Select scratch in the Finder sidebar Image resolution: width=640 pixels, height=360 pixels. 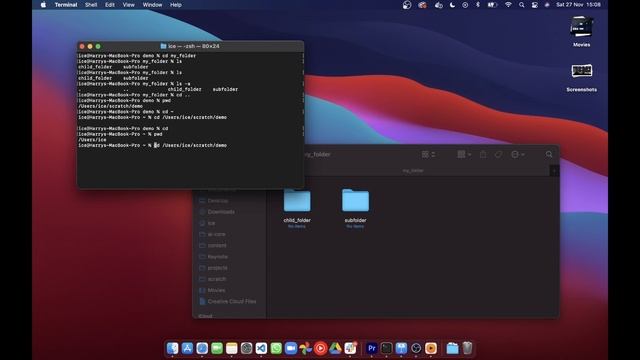(x=217, y=279)
